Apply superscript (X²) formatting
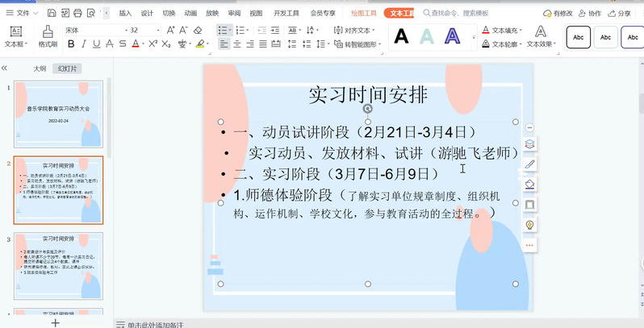The height and width of the screenshot is (328, 644). point(151,44)
